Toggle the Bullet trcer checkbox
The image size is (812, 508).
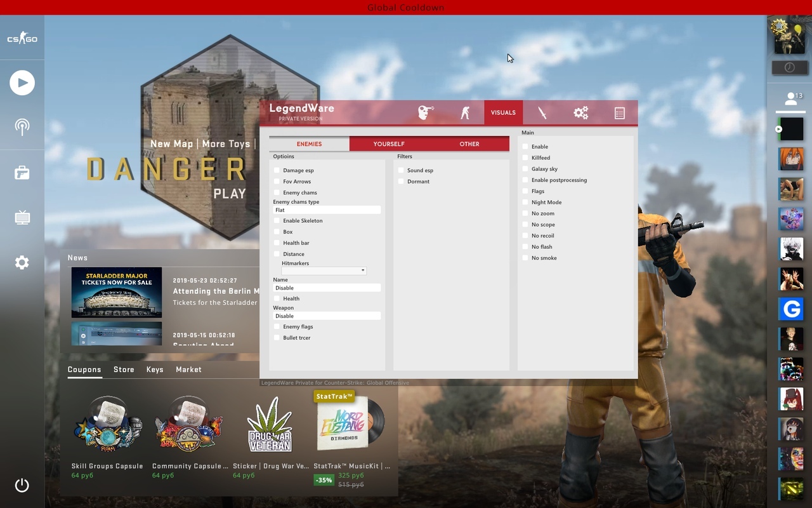pyautogui.click(x=277, y=338)
